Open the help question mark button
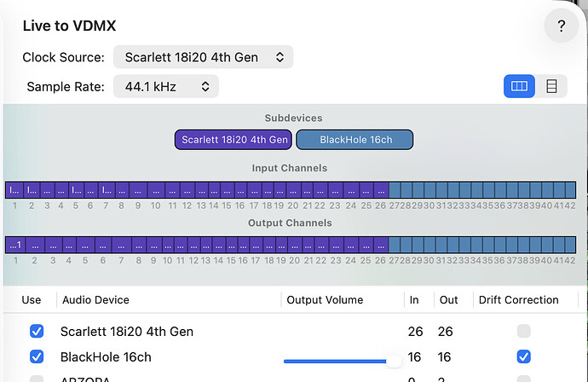This screenshot has width=588, height=382. point(561,26)
